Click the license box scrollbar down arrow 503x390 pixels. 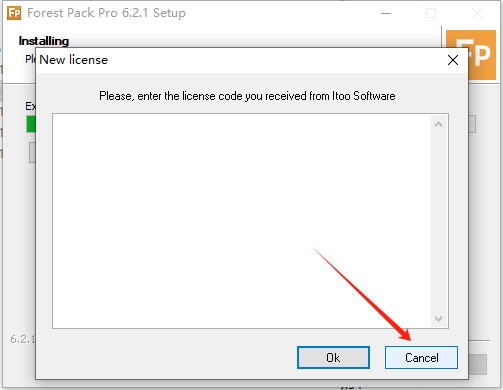(x=438, y=319)
